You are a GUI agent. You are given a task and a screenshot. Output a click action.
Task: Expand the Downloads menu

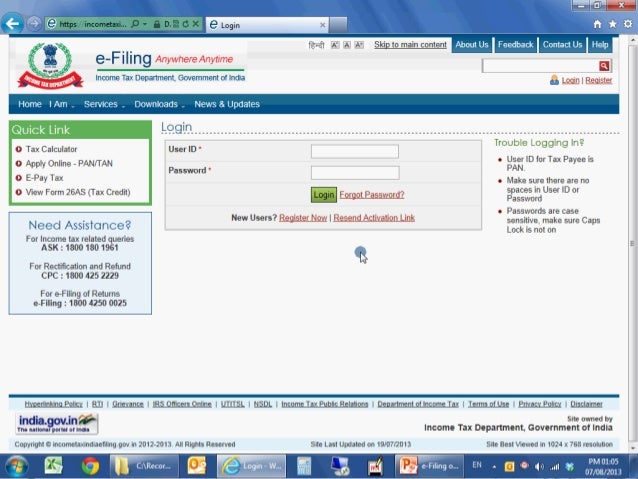tap(160, 104)
